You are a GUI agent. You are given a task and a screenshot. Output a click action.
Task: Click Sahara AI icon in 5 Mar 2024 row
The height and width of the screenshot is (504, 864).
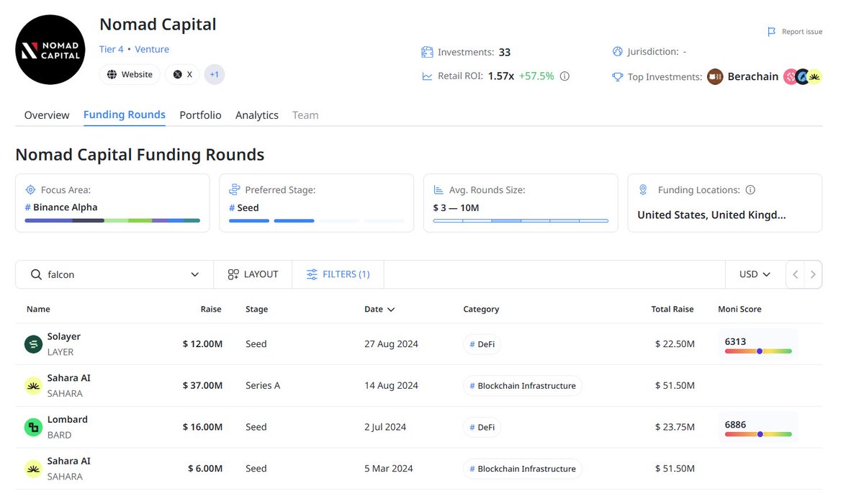(x=33, y=469)
